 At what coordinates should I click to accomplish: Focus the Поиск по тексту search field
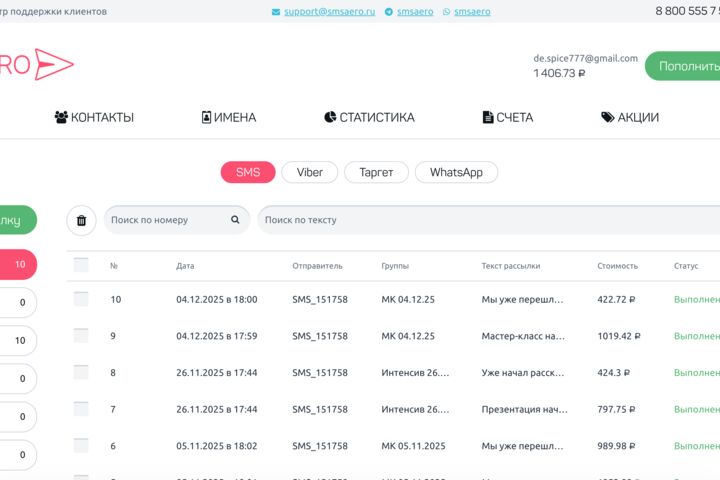pyautogui.click(x=489, y=220)
